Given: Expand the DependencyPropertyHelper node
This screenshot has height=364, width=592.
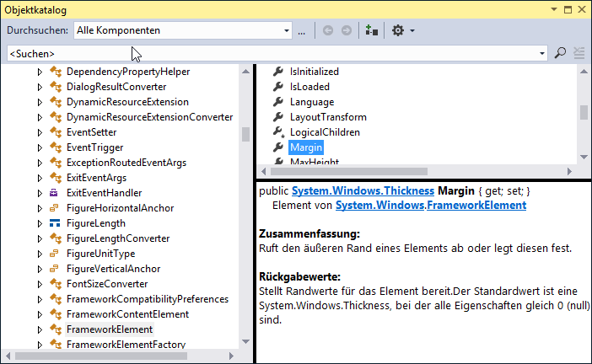Looking at the screenshot, I should tap(40, 72).
